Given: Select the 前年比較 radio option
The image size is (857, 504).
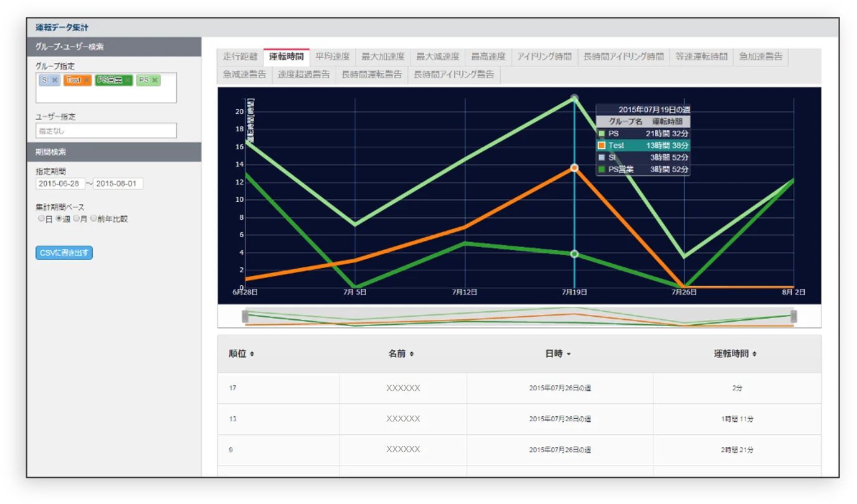Looking at the screenshot, I should (x=94, y=218).
